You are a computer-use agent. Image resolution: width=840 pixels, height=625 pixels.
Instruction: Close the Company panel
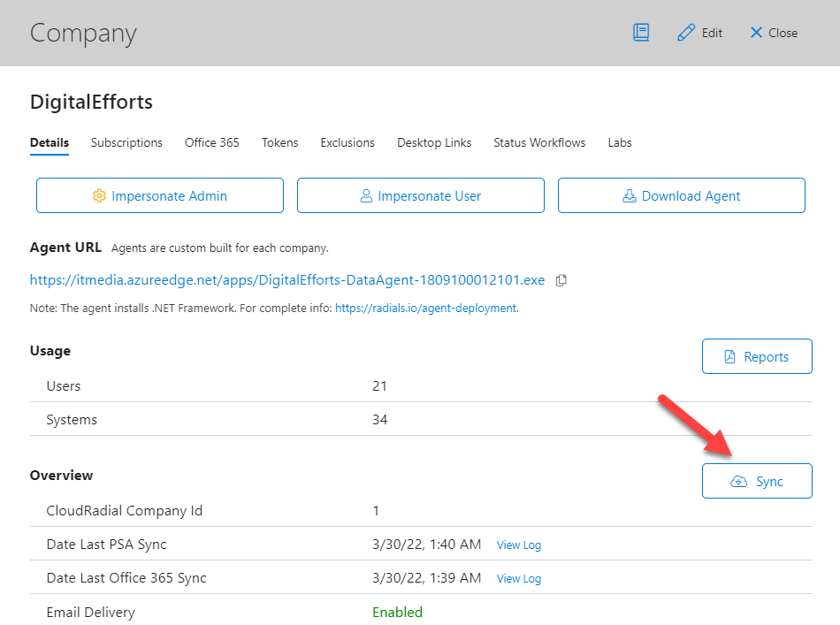pos(774,33)
